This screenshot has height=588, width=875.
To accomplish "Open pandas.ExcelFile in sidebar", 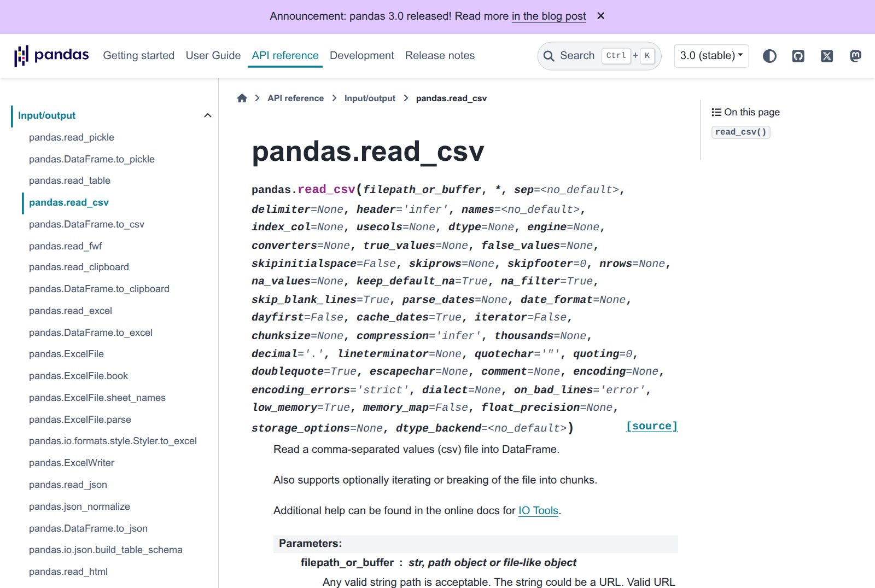I will click(x=66, y=354).
